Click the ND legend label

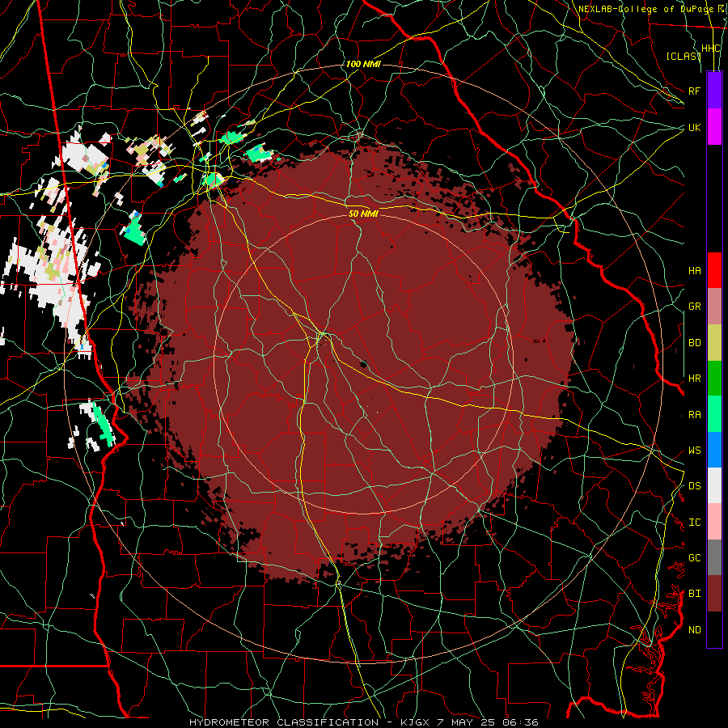coord(695,630)
